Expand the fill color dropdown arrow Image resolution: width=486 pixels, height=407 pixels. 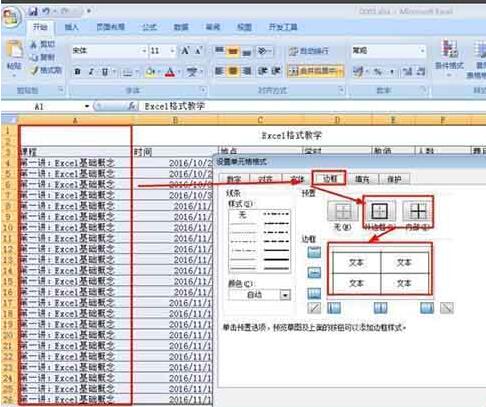tap(159, 72)
